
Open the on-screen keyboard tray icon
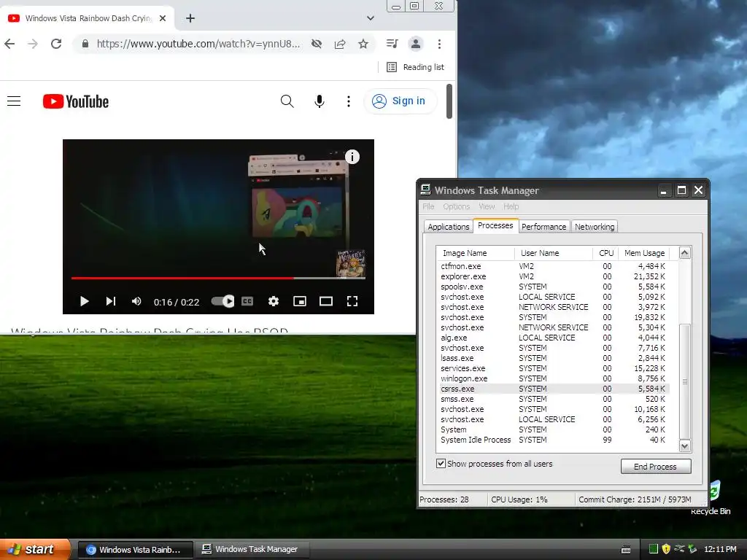626,550
